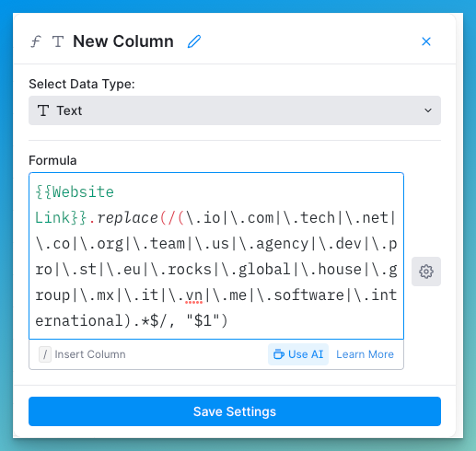This screenshot has width=476, height=451.
Task: Click the New Column title text
Action: coord(123,41)
